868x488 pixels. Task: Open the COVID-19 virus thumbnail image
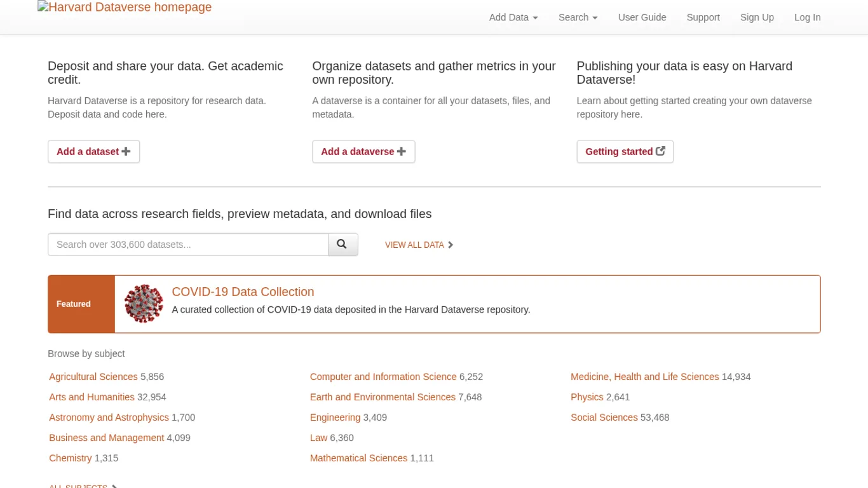tap(144, 304)
